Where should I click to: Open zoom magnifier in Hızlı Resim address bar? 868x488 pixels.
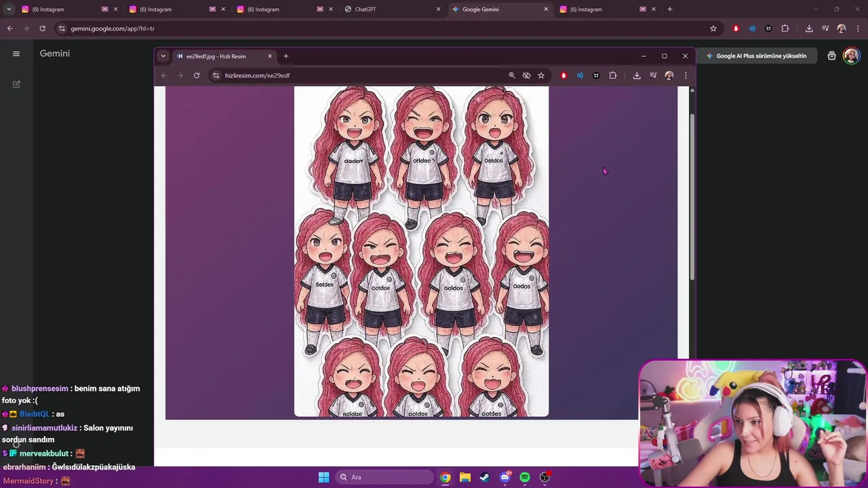(512, 75)
